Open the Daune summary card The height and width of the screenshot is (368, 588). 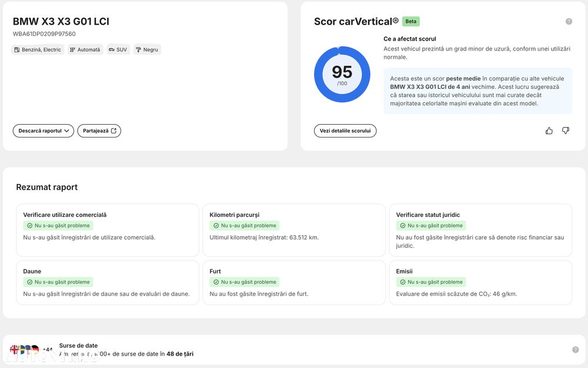coord(108,283)
